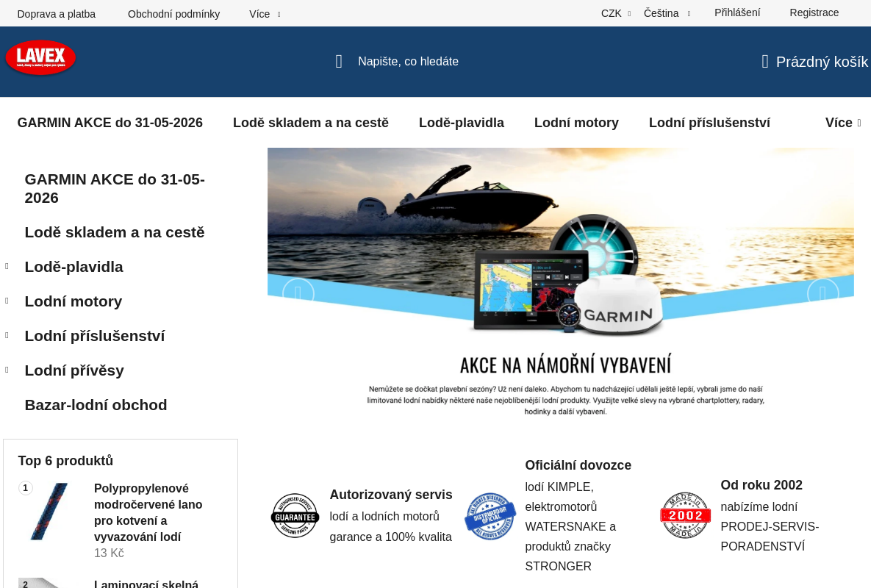Click the red Made in 2002 badge
The image size is (882, 588).
686,516
